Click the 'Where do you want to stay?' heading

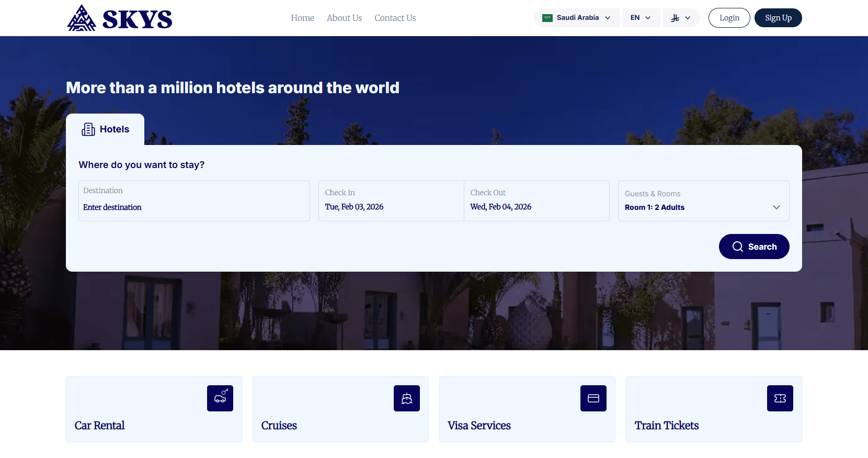coord(142,165)
